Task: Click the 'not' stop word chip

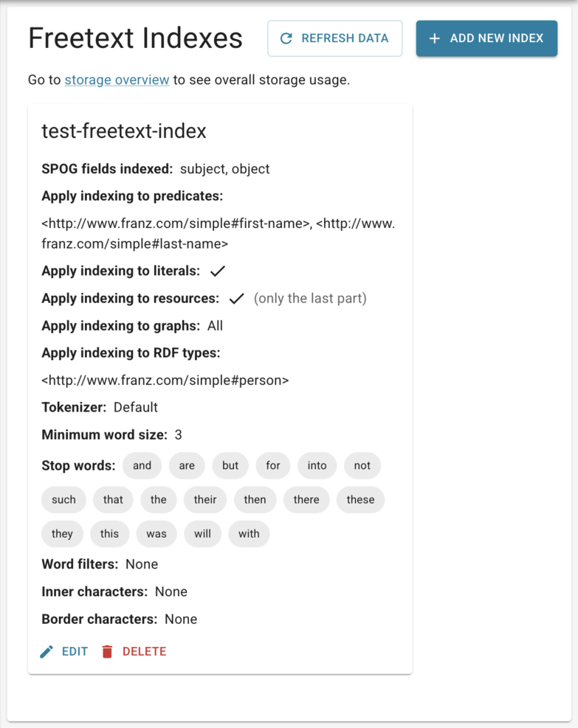Action: [x=362, y=465]
